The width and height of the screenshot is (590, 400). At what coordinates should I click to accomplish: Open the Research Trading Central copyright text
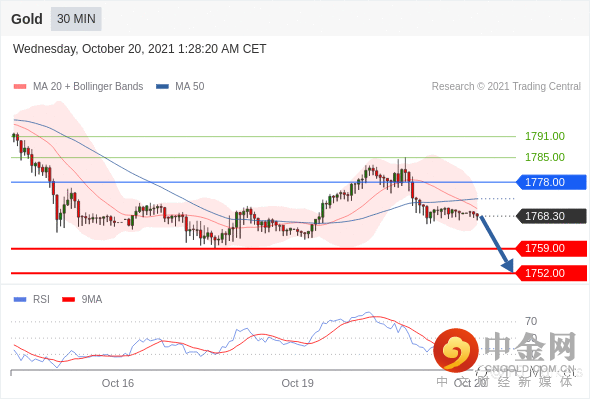(x=506, y=87)
